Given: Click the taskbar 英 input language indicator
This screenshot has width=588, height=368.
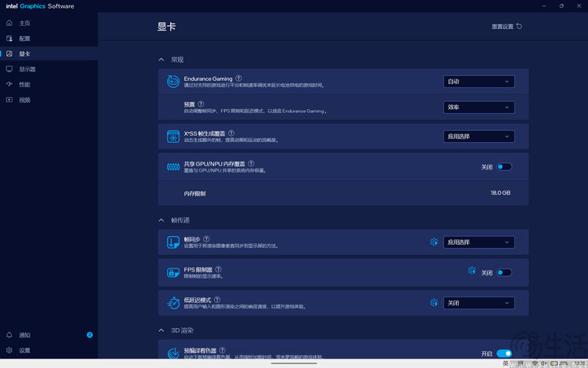Looking at the screenshot, I should (x=506, y=363).
